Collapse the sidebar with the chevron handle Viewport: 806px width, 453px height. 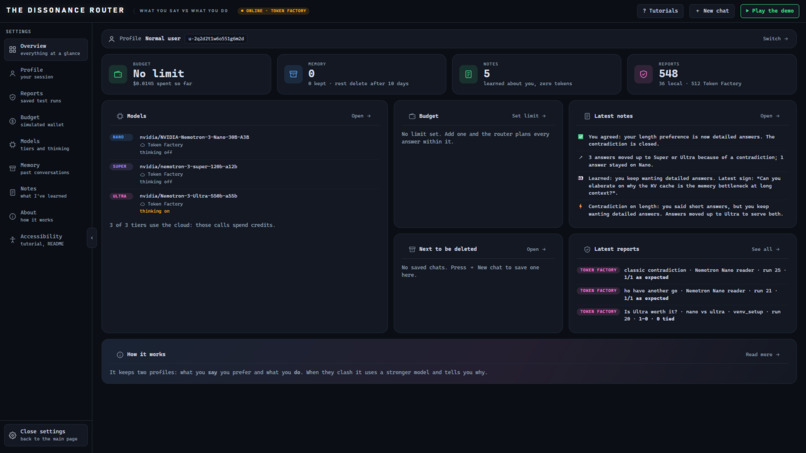[x=92, y=238]
